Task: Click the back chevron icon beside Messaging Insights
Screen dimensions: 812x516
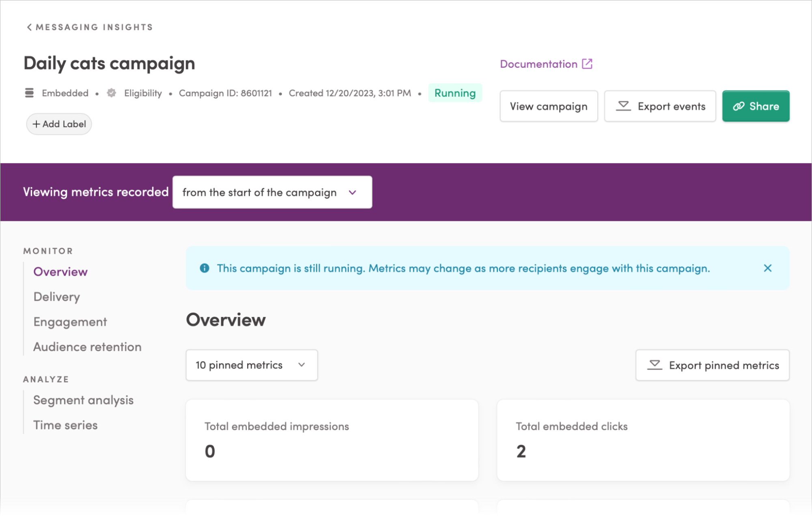Action: 29,27
